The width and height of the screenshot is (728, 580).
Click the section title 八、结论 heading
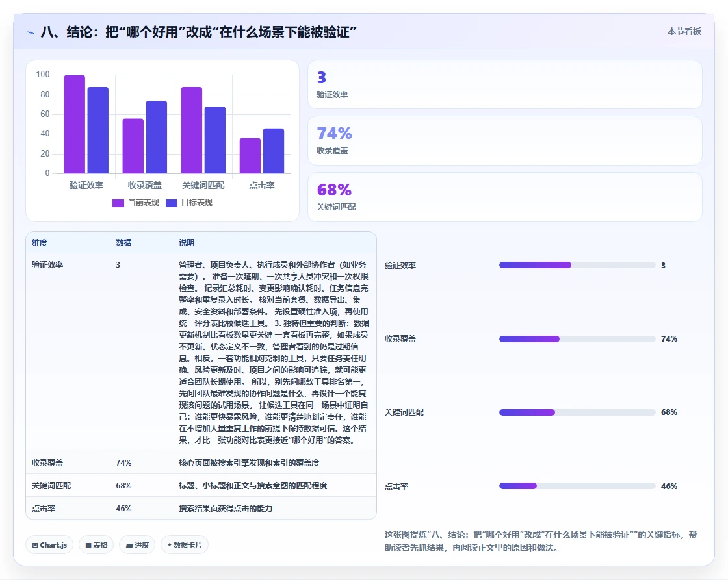[x=198, y=32]
